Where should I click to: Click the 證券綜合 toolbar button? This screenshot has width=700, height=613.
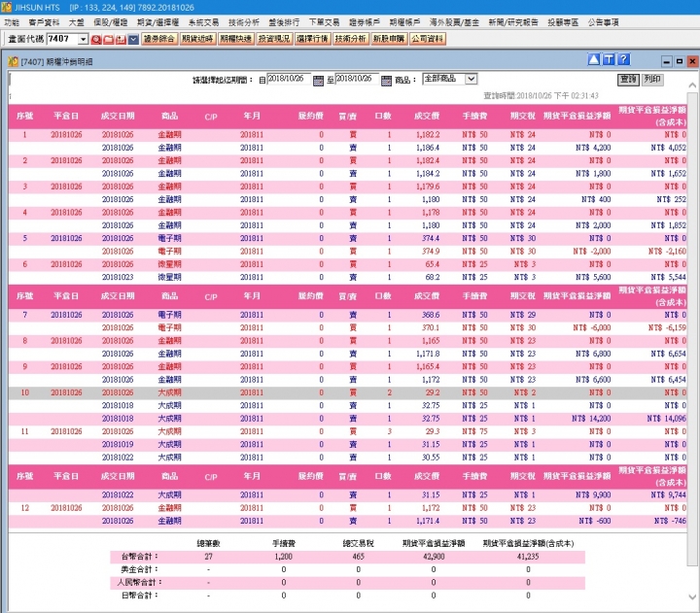[158, 39]
